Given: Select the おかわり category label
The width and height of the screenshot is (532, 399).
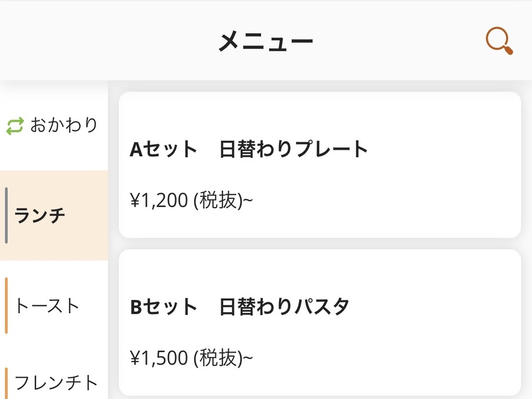Looking at the screenshot, I should click(64, 125).
